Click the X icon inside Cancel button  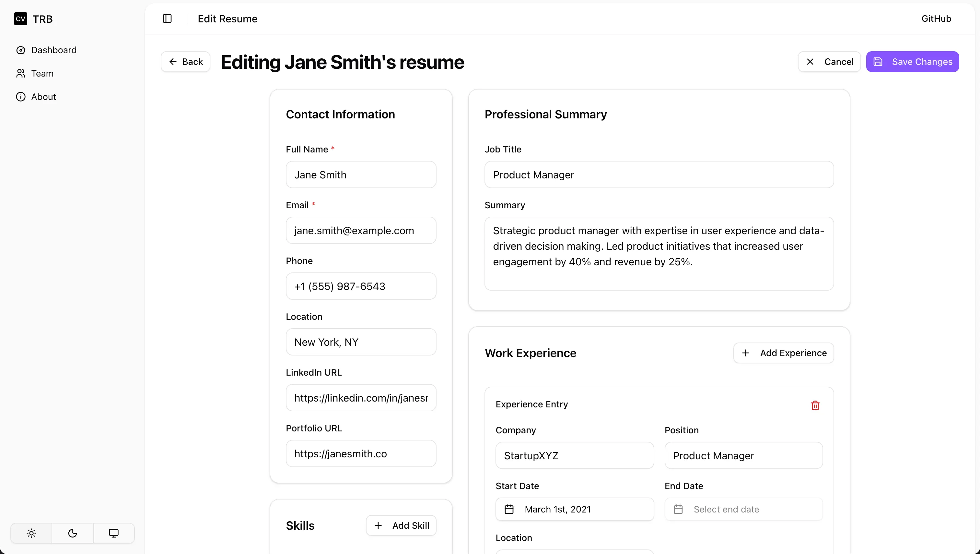pos(810,61)
